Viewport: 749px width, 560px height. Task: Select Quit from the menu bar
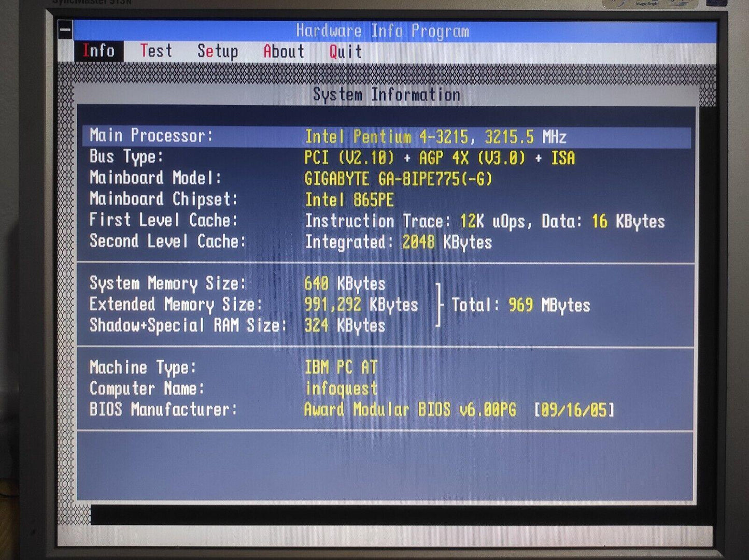[x=345, y=51]
